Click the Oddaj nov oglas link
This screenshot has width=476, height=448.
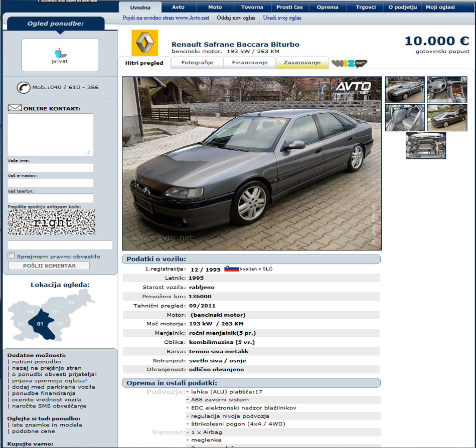click(236, 18)
